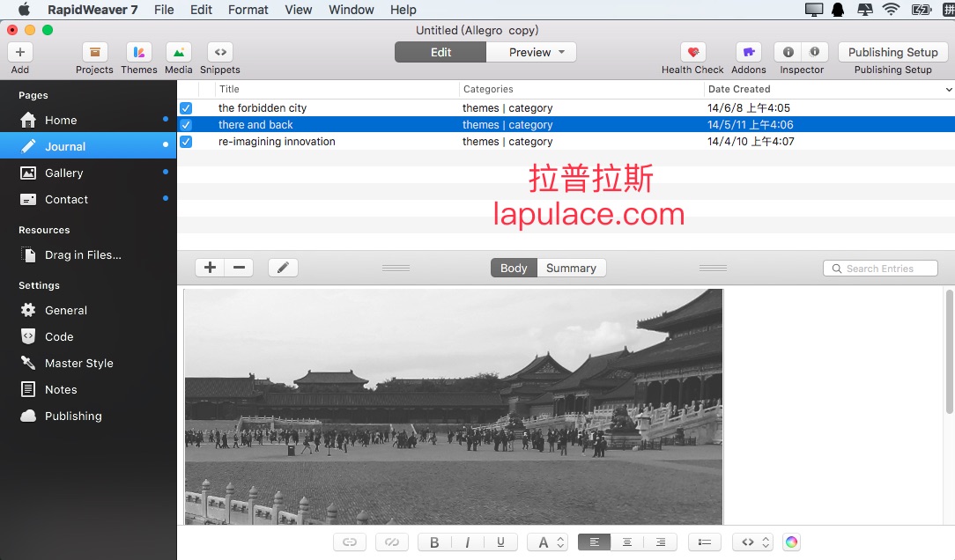This screenshot has width=955, height=560.
Task: Add a new journal entry with the plus button
Action: 211,268
